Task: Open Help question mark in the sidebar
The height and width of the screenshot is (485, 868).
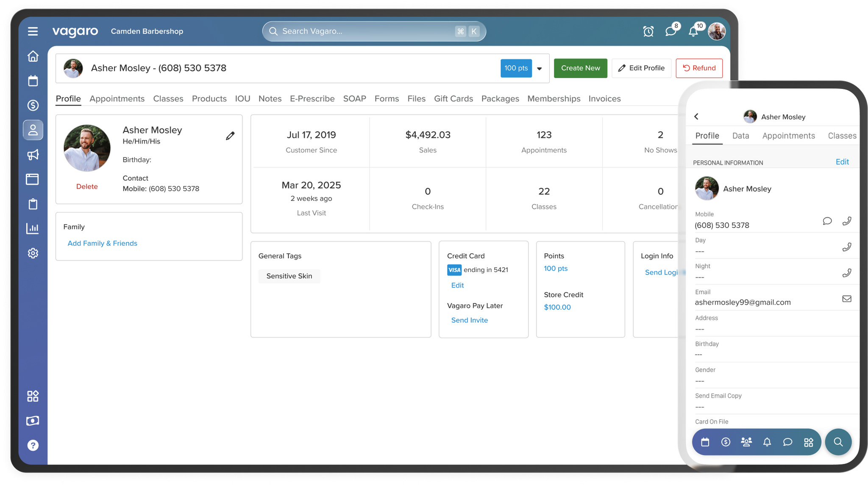Action: click(33, 445)
